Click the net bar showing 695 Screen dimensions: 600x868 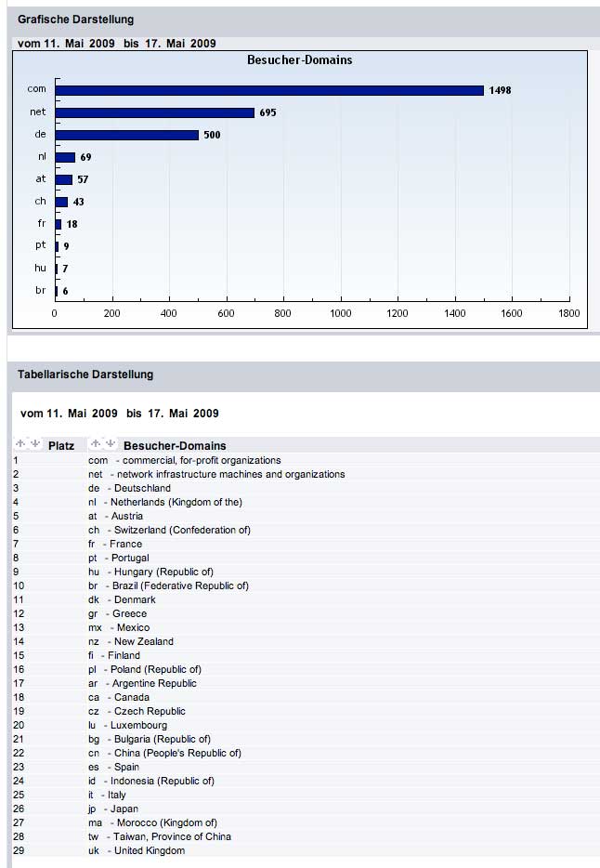click(155, 112)
